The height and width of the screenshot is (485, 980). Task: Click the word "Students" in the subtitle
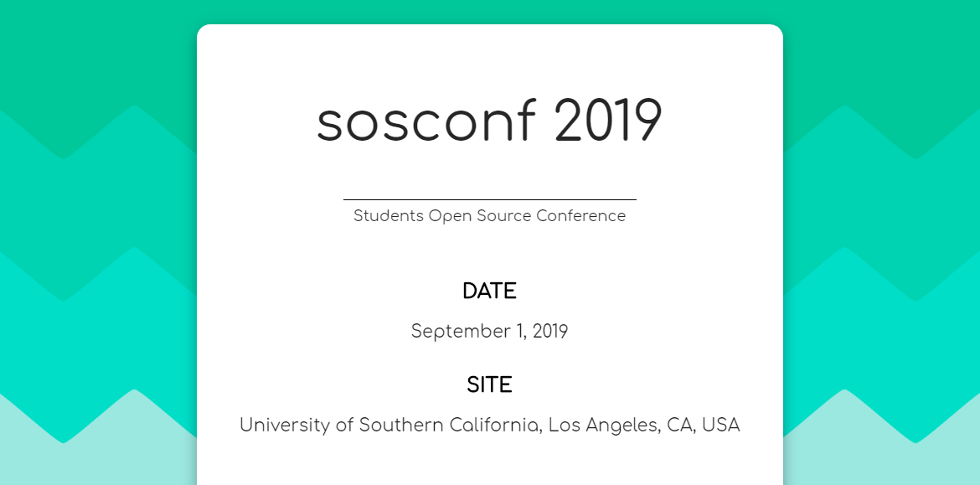[x=389, y=216]
